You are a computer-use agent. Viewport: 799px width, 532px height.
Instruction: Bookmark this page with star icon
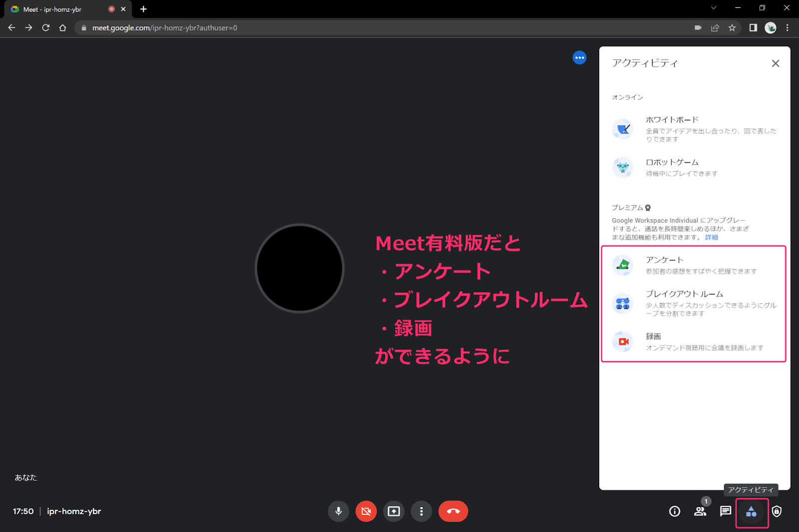point(732,28)
